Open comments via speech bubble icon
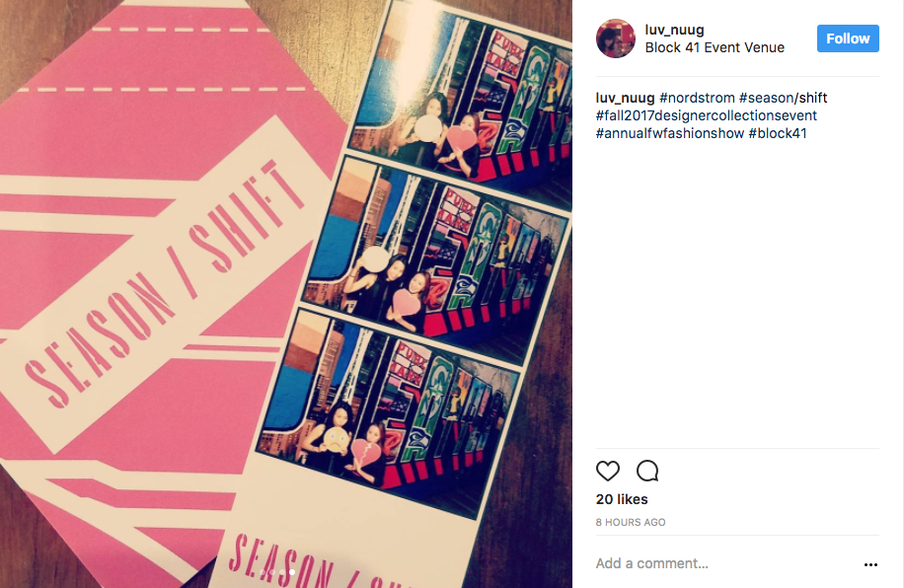Image resolution: width=904 pixels, height=588 pixels. (x=647, y=471)
